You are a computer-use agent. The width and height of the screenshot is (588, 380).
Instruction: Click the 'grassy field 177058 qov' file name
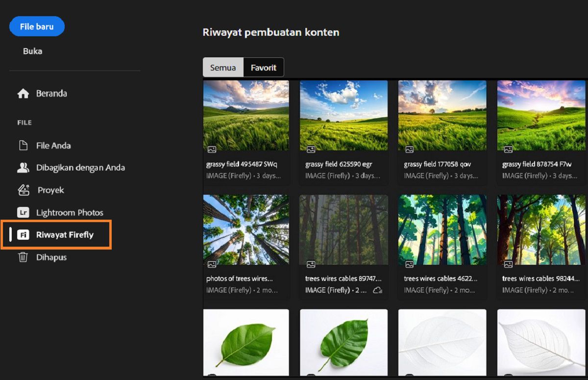click(438, 164)
